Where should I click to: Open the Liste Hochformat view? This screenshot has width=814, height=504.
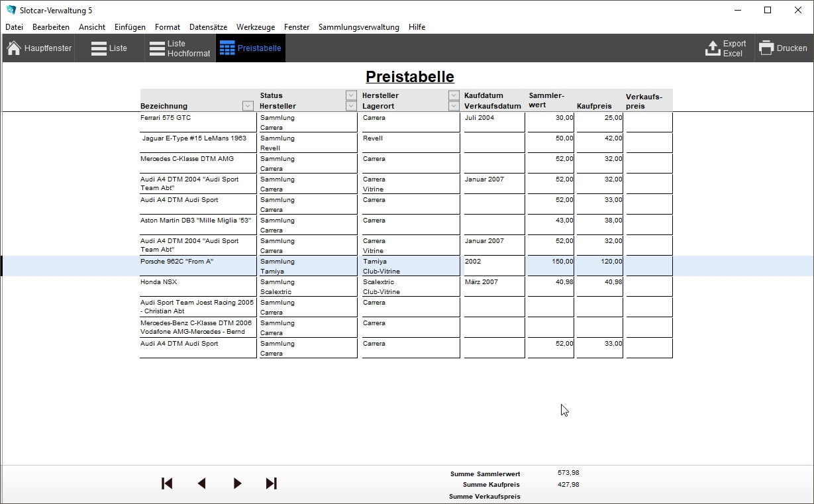coord(179,48)
